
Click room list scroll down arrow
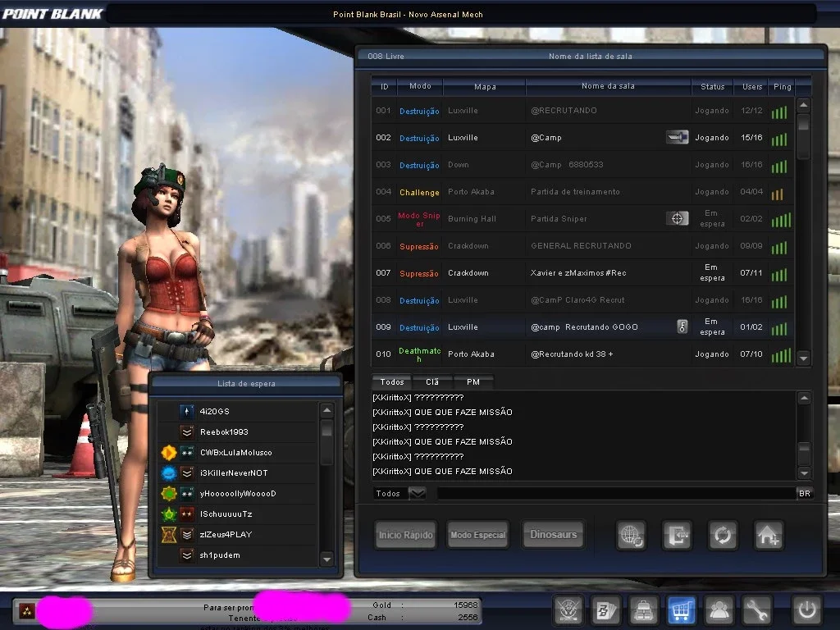point(804,358)
